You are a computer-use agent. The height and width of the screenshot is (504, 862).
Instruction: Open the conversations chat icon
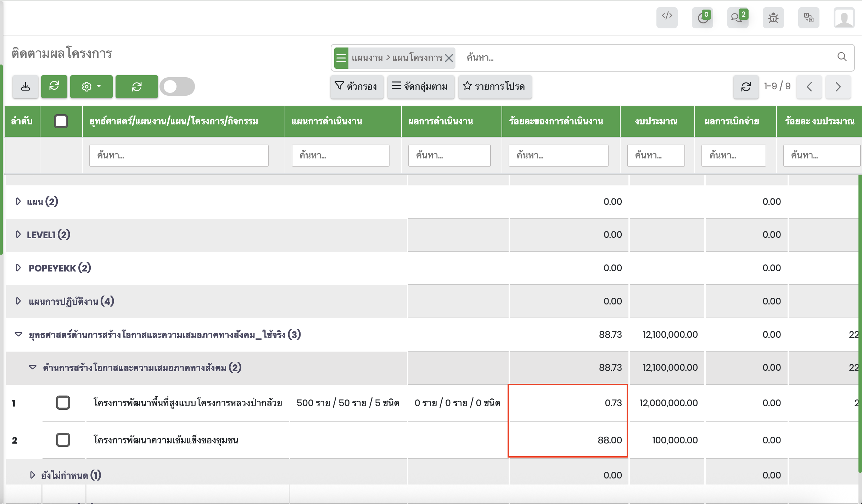coord(737,17)
